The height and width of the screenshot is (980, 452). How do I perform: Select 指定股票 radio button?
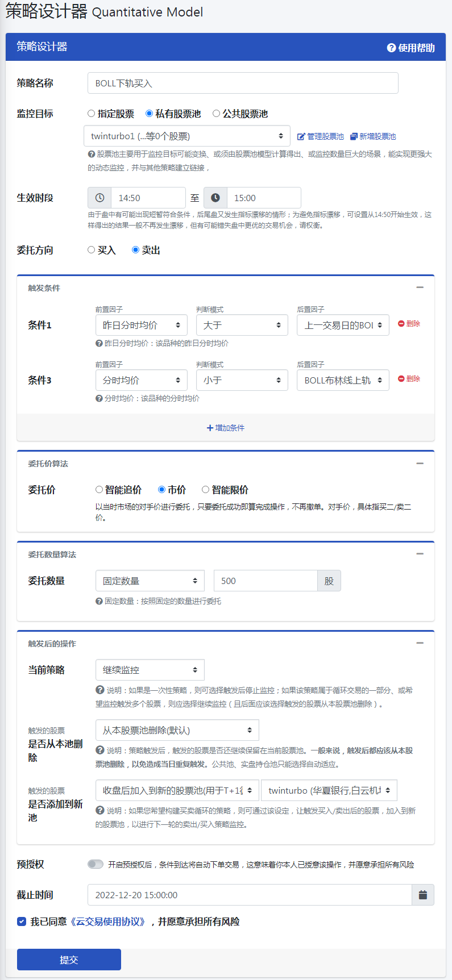[91, 114]
